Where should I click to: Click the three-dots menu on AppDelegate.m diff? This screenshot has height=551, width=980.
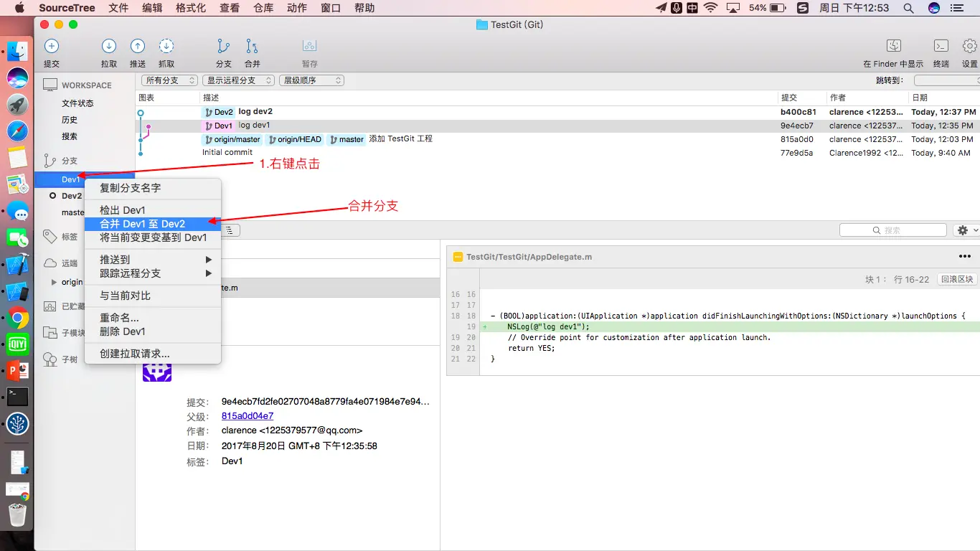coord(964,256)
